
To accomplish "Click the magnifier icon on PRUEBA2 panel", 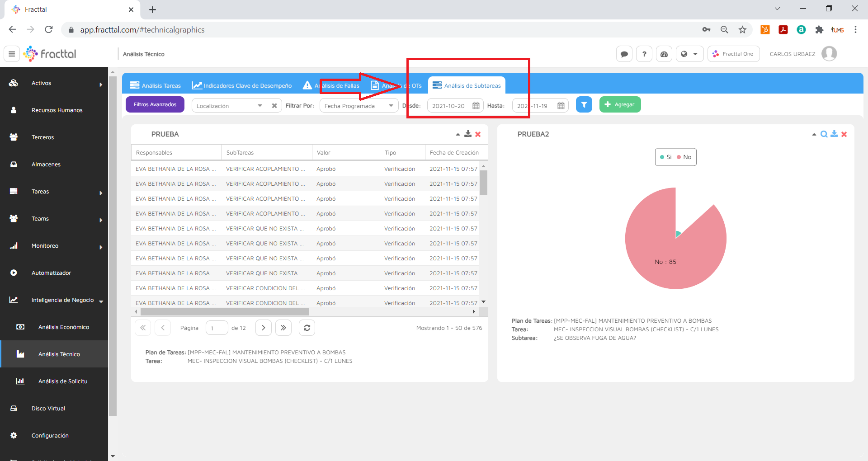I will 824,134.
